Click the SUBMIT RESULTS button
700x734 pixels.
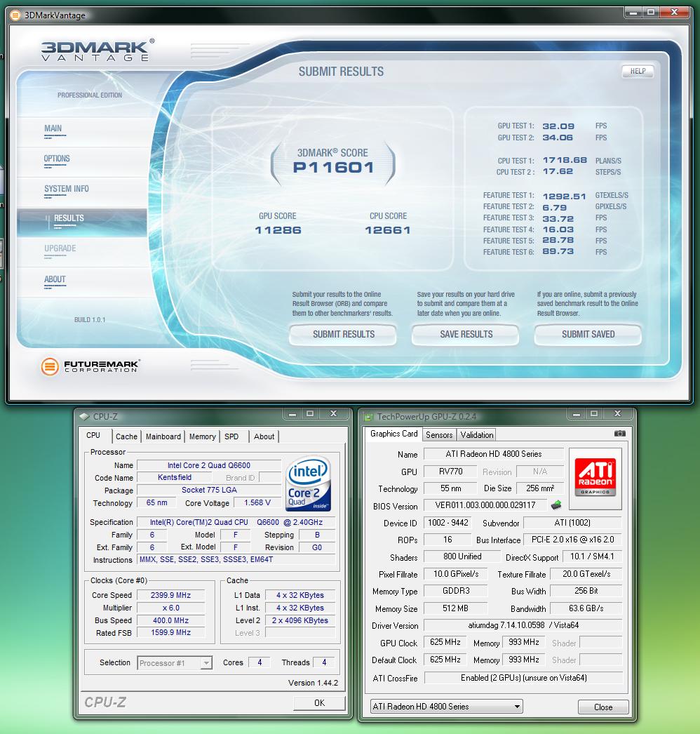[x=344, y=334]
